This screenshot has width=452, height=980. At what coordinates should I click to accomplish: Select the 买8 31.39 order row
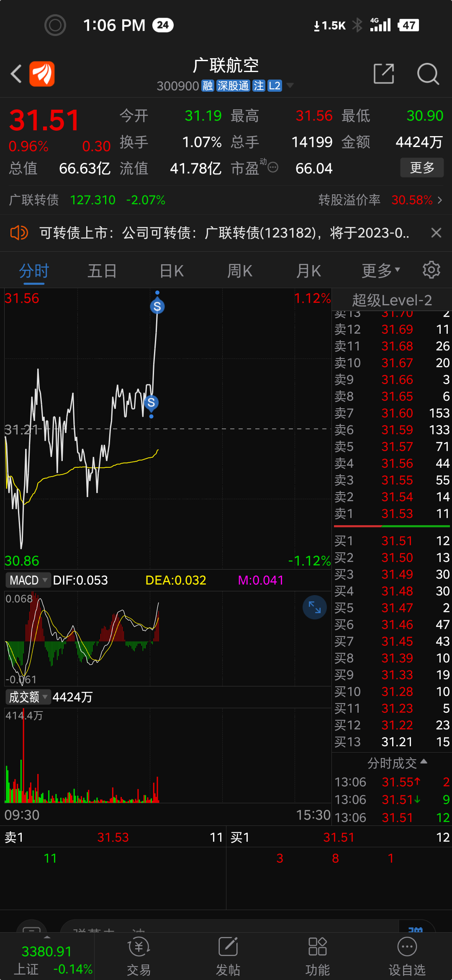[392, 658]
